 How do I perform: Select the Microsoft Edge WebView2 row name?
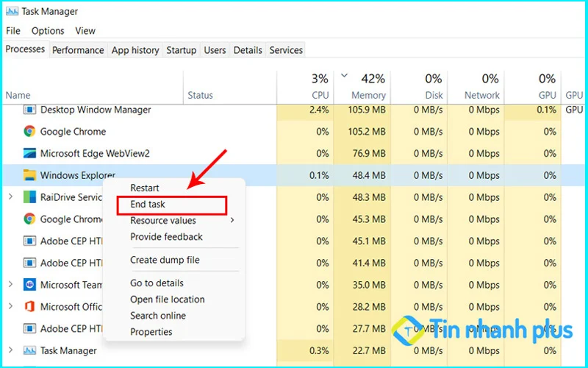coord(95,153)
